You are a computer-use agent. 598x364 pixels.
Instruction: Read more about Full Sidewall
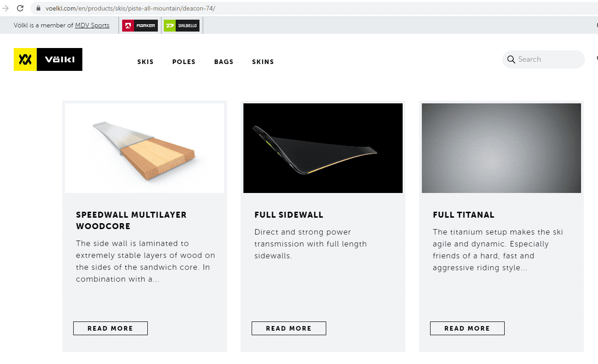click(289, 328)
